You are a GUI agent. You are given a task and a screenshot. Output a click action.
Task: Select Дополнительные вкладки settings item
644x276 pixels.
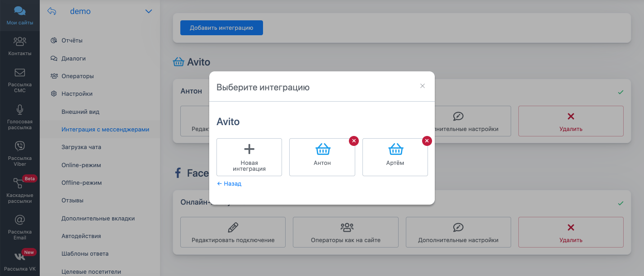pos(98,218)
